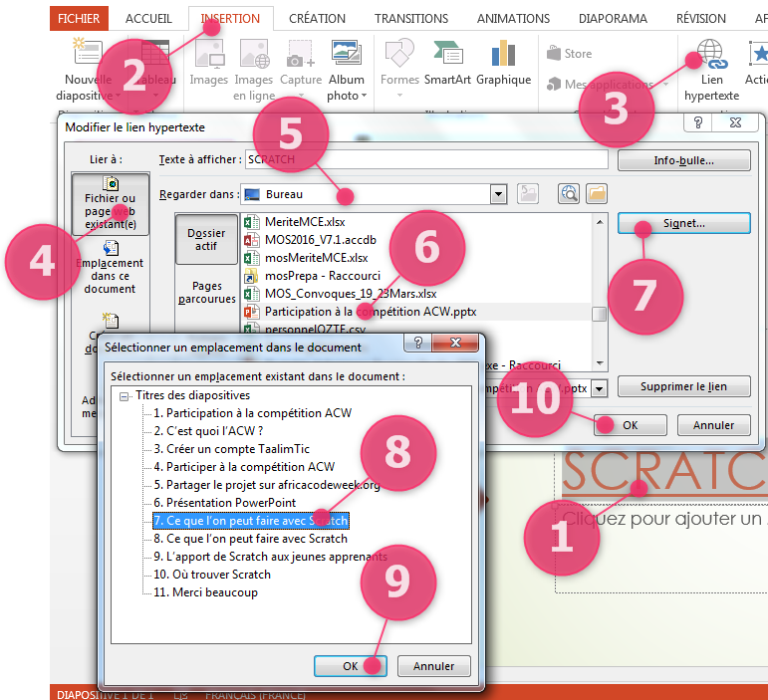The height and width of the screenshot is (700, 768).
Task: Click the Nouvelle diapositive icon
Action: [x=89, y=53]
